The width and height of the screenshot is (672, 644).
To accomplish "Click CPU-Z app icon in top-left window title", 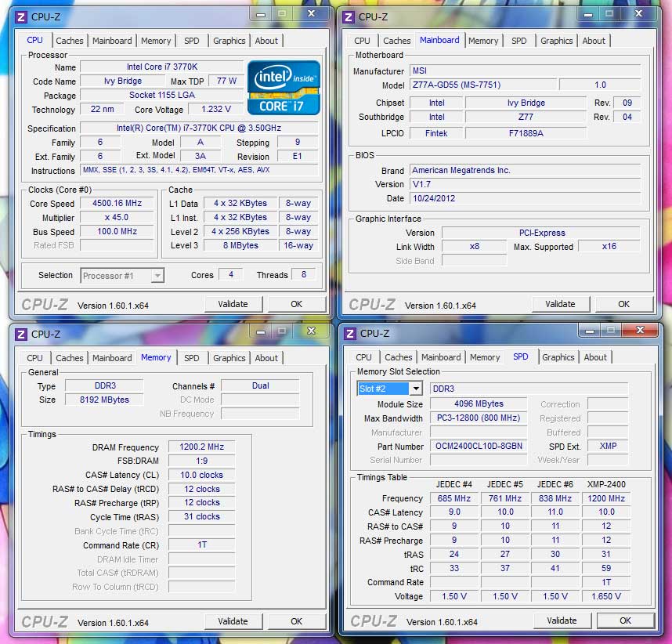I will coord(20,17).
